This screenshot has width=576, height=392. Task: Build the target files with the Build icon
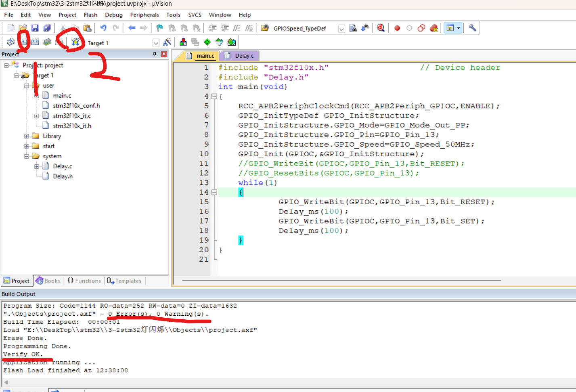(x=23, y=42)
